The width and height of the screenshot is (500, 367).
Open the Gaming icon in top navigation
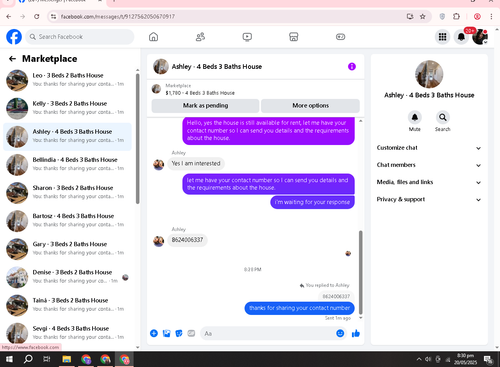tap(340, 37)
